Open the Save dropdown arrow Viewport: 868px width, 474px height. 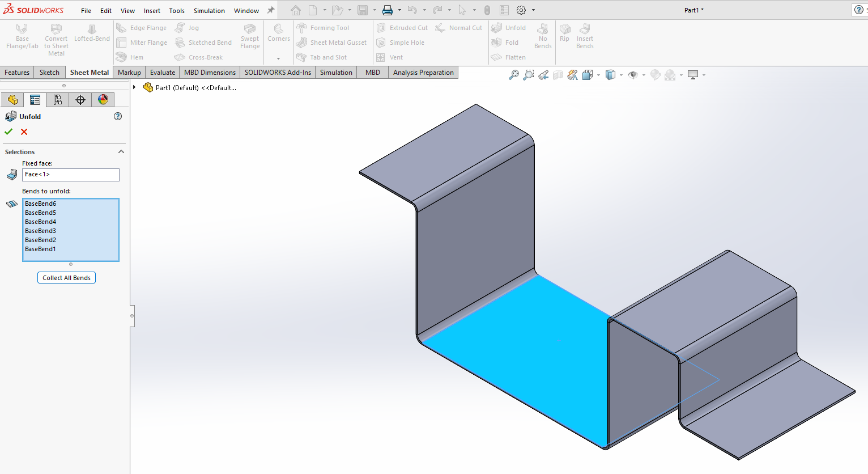(x=375, y=10)
